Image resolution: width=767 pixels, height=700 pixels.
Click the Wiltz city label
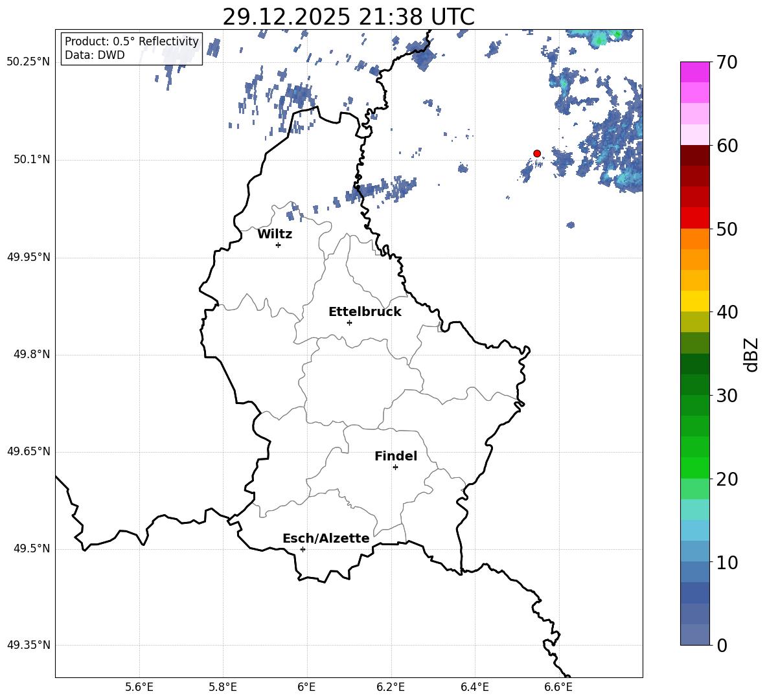click(x=275, y=234)
